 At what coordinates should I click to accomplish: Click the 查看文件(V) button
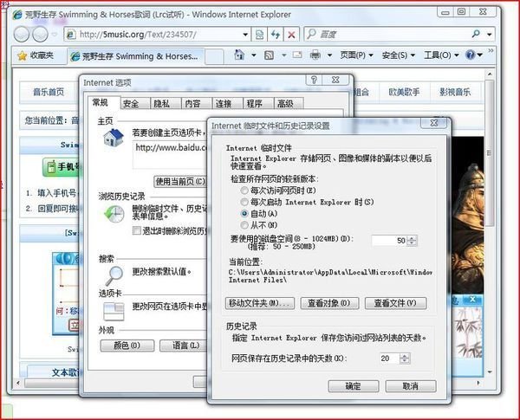pyautogui.click(x=395, y=303)
